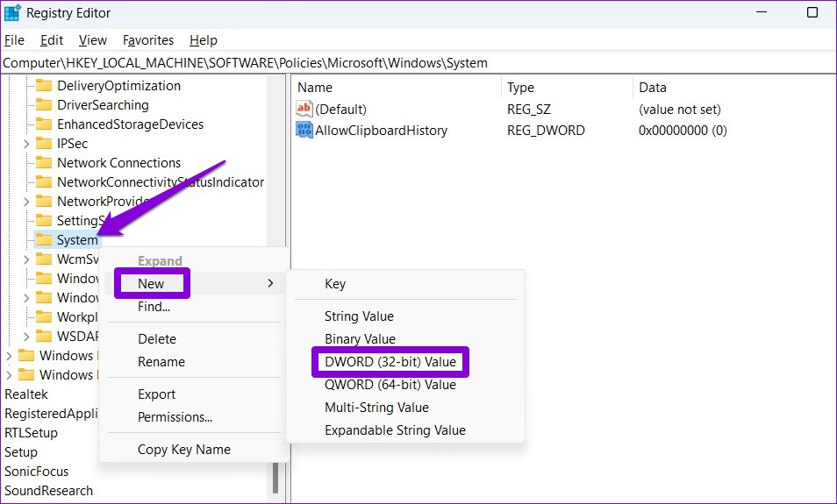Click the String Value submenu entry
The height and width of the screenshot is (504, 837).
pyautogui.click(x=359, y=316)
